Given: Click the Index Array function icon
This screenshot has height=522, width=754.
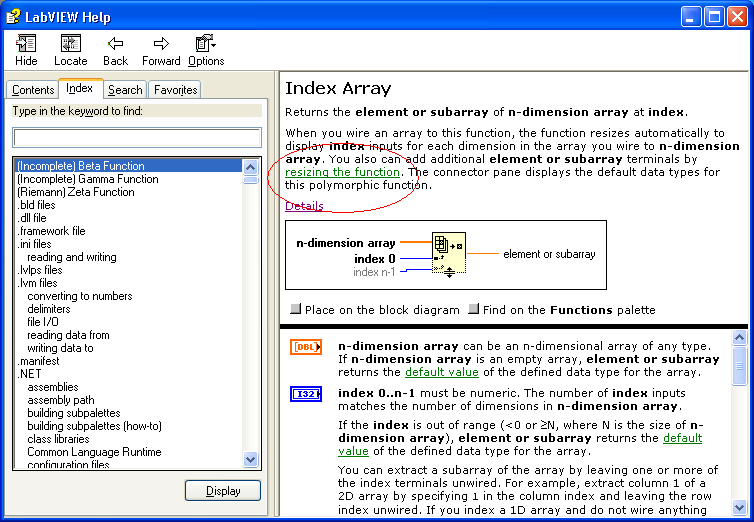Looking at the screenshot, I should tap(447, 254).
